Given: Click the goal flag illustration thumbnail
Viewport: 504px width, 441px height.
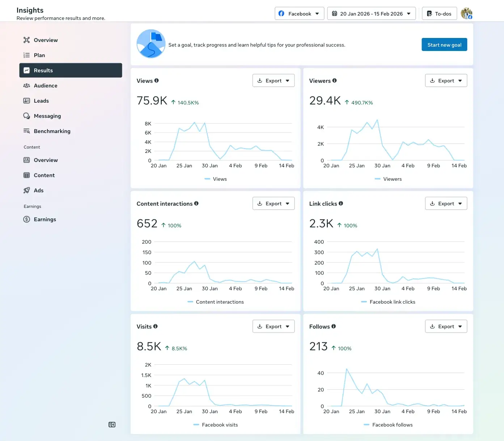Looking at the screenshot, I should (151, 44).
